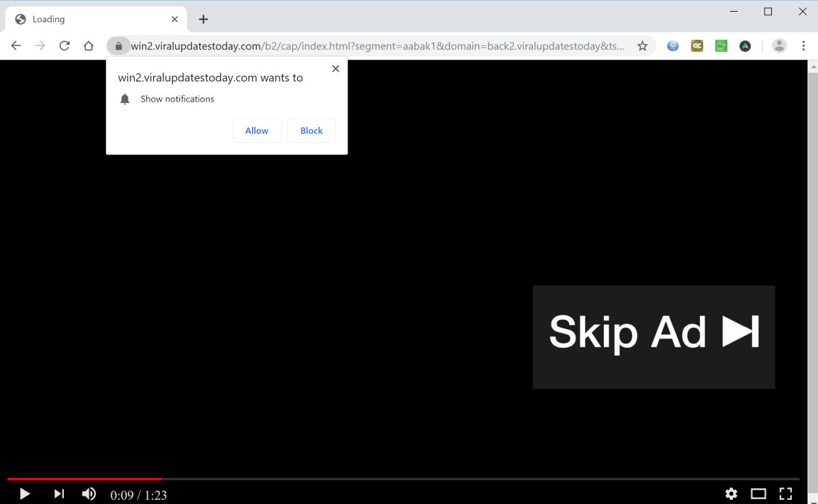Open the video player settings gear
The height and width of the screenshot is (504, 818).
pyautogui.click(x=731, y=494)
